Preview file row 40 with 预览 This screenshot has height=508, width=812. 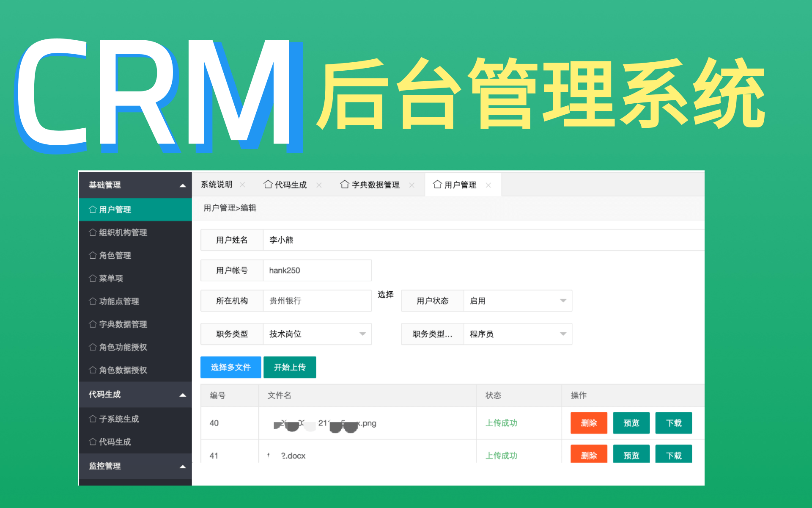[631, 423]
